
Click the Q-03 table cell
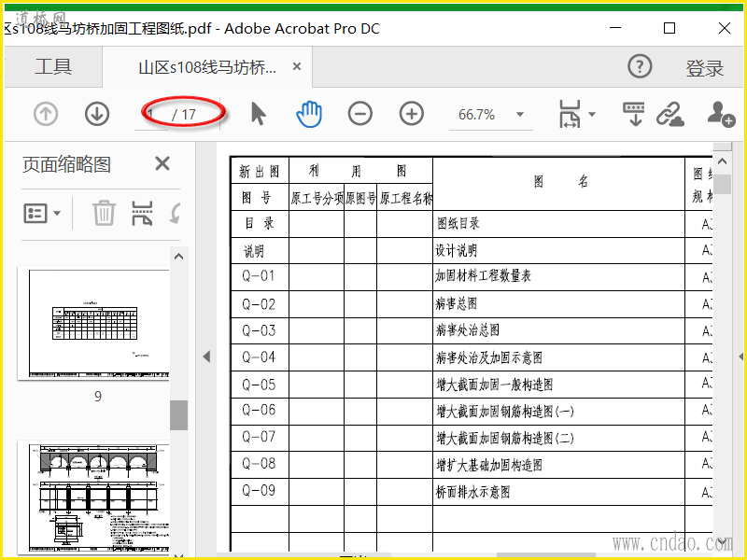pos(260,330)
